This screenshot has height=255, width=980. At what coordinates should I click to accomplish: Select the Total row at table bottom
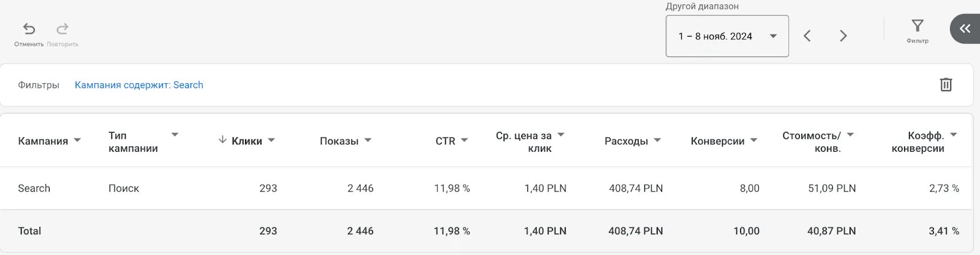tap(486, 231)
